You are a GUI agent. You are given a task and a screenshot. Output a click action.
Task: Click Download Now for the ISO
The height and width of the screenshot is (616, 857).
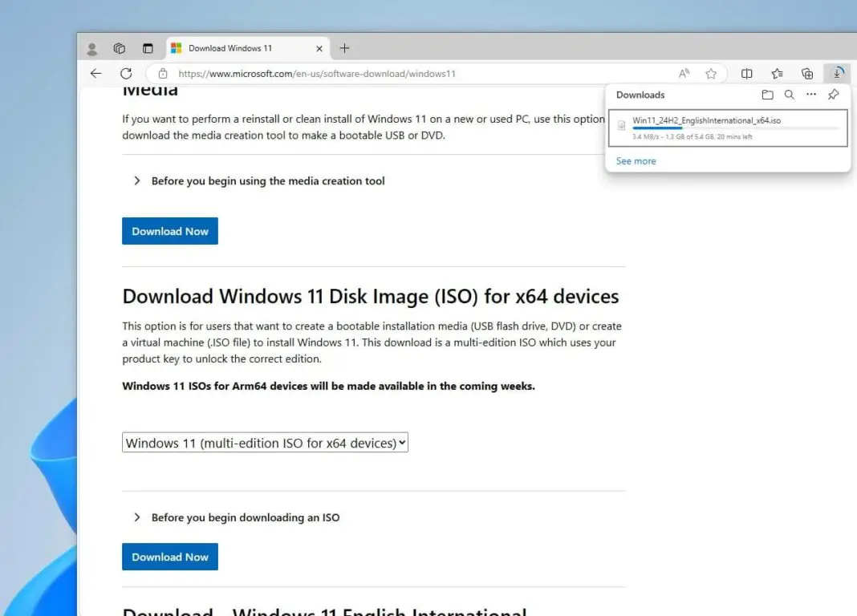169,557
